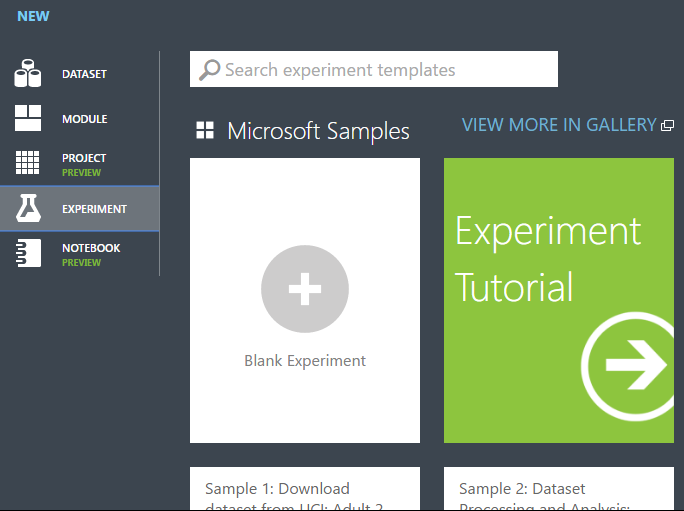The width and height of the screenshot is (684, 511).
Task: Click the white arrow circle on tutorial tile
Action: [x=628, y=366]
